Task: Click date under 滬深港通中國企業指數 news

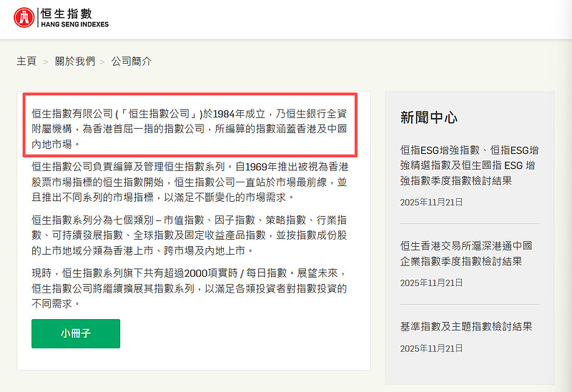Action: pyautogui.click(x=431, y=283)
